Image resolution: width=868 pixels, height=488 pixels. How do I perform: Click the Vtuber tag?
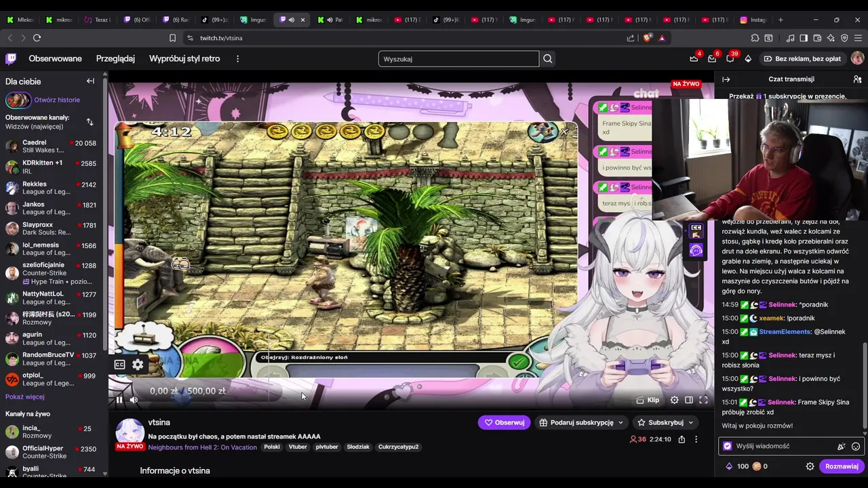coord(298,447)
